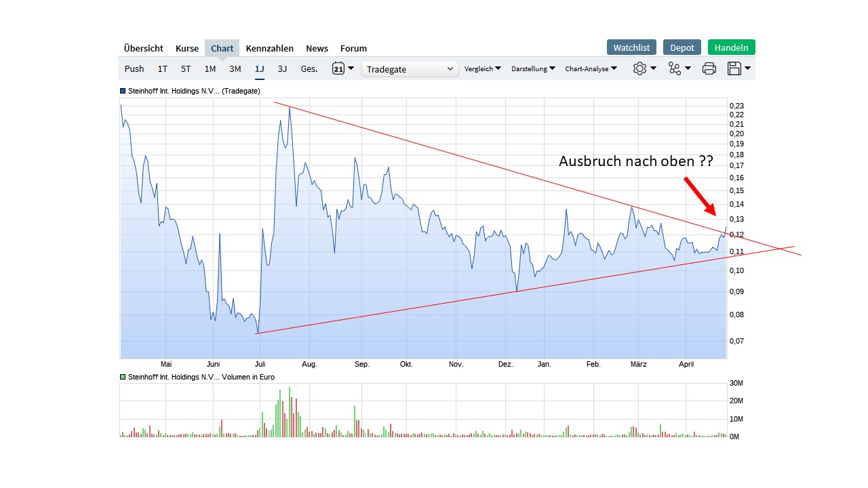Screen dimensions: 868x488
Task: Click the blue Steinhoff legend square icon
Action: coord(121,90)
